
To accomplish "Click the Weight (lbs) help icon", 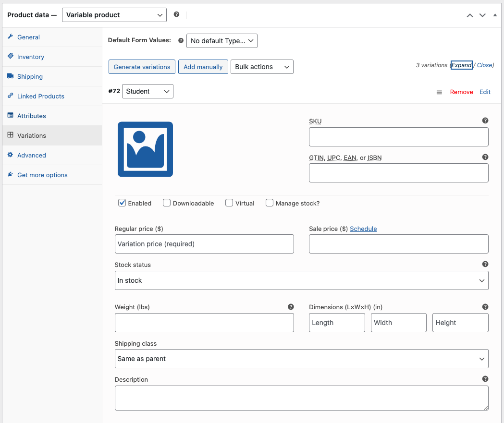I will [x=290, y=307].
